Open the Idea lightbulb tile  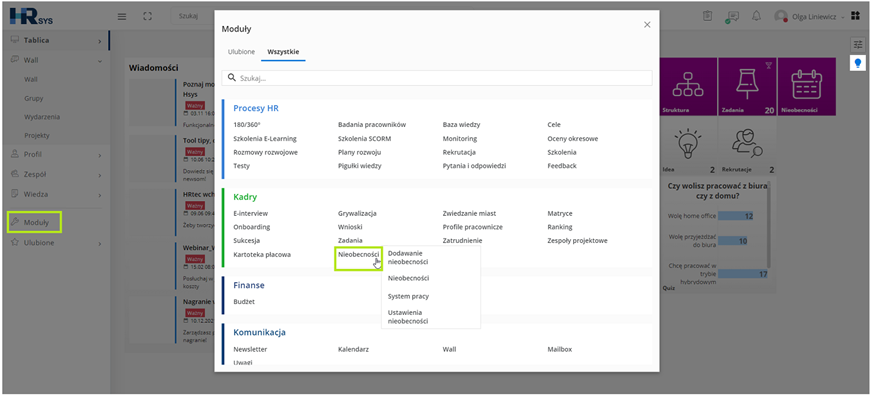(688, 146)
